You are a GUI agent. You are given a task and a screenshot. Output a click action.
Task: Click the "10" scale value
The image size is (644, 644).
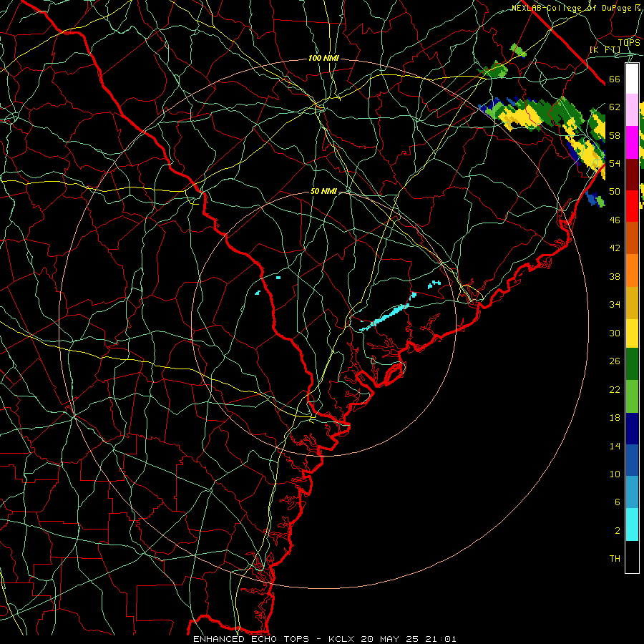tap(615, 474)
